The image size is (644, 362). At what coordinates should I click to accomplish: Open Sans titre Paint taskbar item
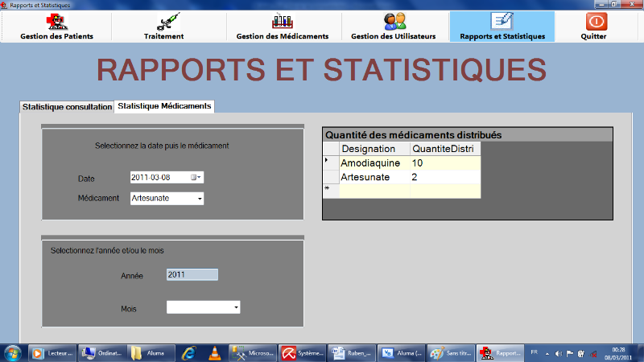coord(451,353)
